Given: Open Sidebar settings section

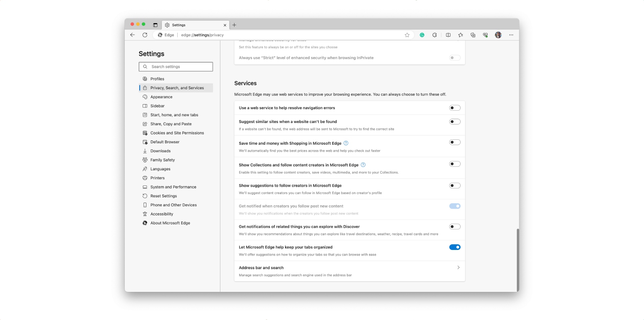Looking at the screenshot, I should click(x=176, y=106).
